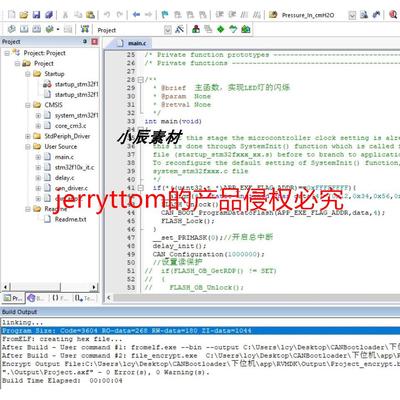This screenshot has width=400, height=400.
Task: Expand the main.c tree node
Action: tap(38, 157)
